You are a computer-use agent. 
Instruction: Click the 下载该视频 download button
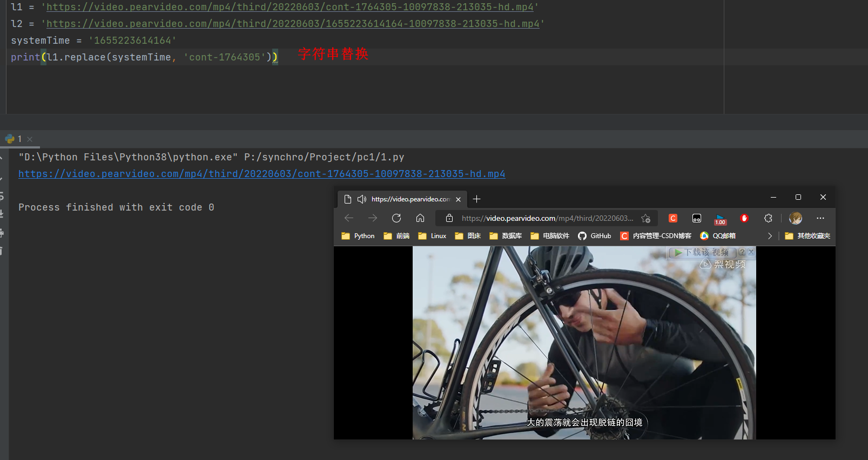[x=703, y=252]
